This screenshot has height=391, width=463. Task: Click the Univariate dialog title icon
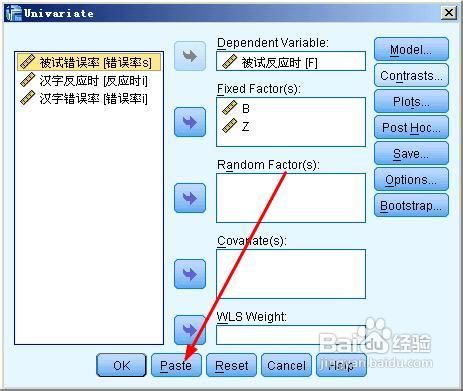pyautogui.click(x=14, y=13)
